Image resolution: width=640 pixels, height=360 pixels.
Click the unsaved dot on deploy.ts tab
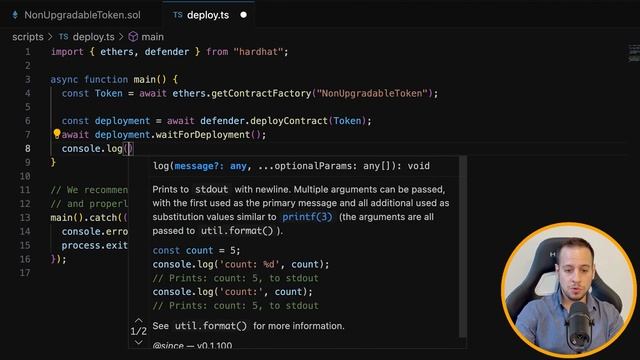(x=244, y=15)
